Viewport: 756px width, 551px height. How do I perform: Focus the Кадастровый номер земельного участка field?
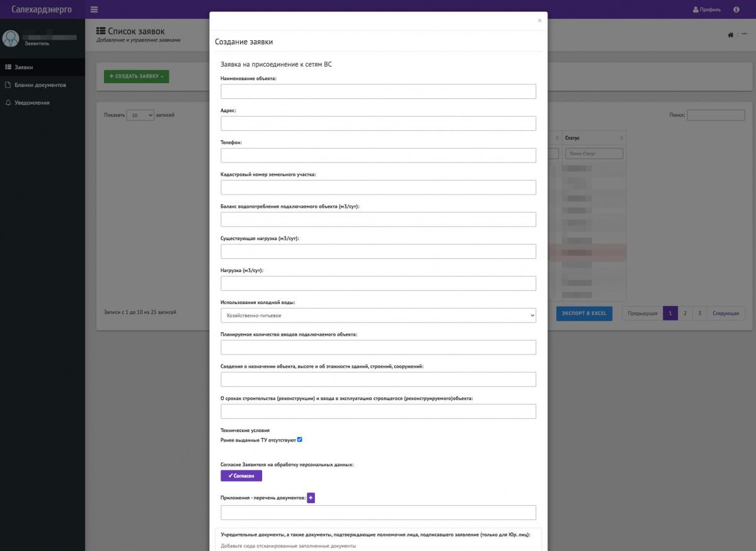point(378,187)
